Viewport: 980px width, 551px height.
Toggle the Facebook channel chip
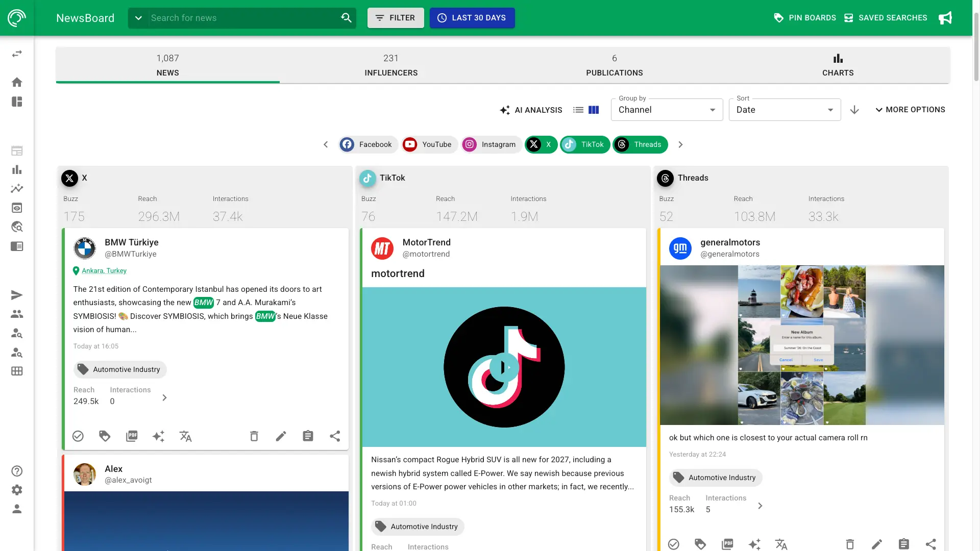(x=368, y=144)
